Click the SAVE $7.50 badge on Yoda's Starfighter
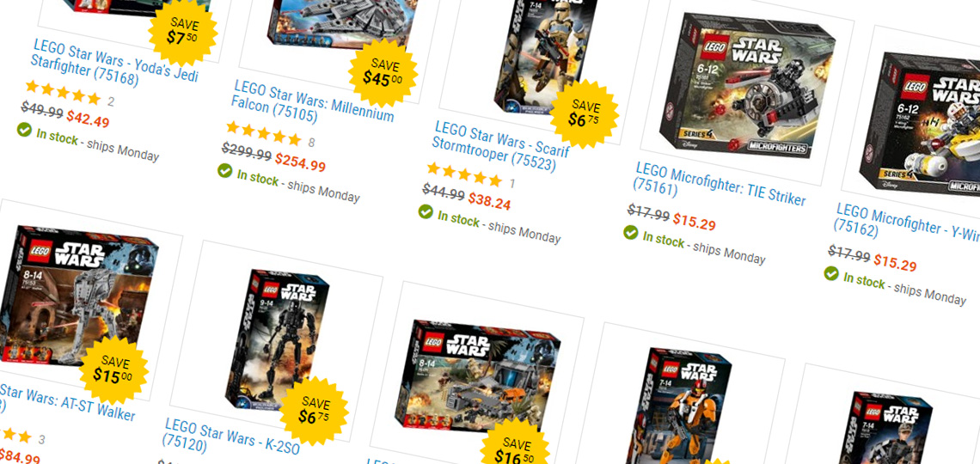980x464 pixels. [183, 31]
